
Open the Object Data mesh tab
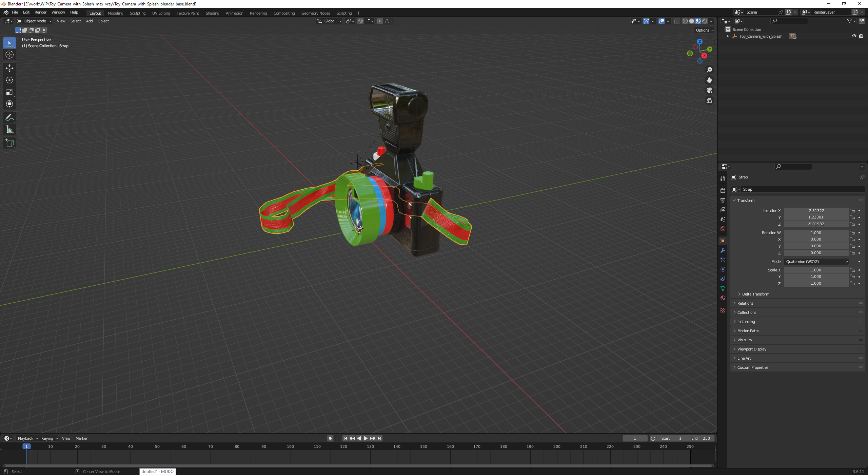[x=723, y=288]
